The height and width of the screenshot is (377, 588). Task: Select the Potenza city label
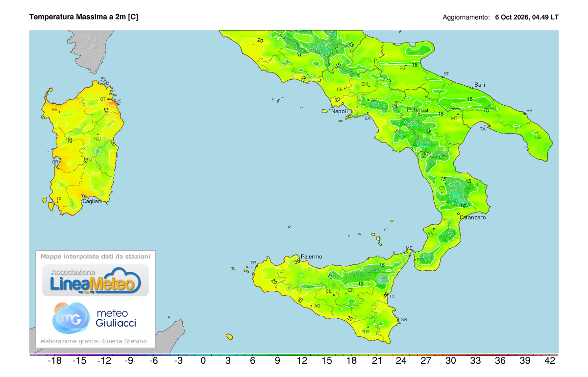coord(417,110)
